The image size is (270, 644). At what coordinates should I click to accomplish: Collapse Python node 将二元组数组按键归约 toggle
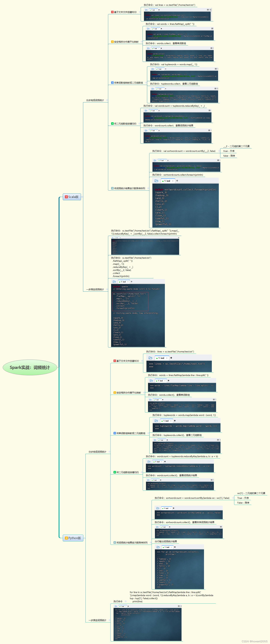[x=142, y=472]
